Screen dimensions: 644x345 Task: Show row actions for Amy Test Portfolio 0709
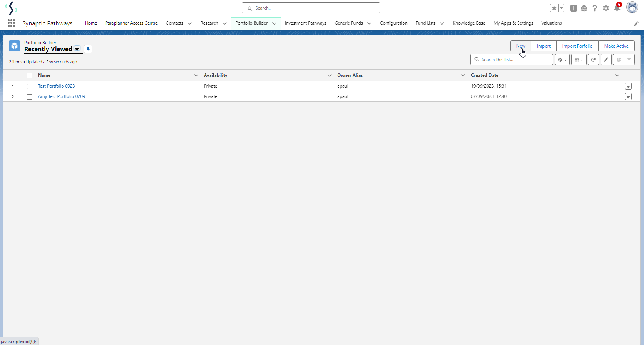[x=628, y=97]
